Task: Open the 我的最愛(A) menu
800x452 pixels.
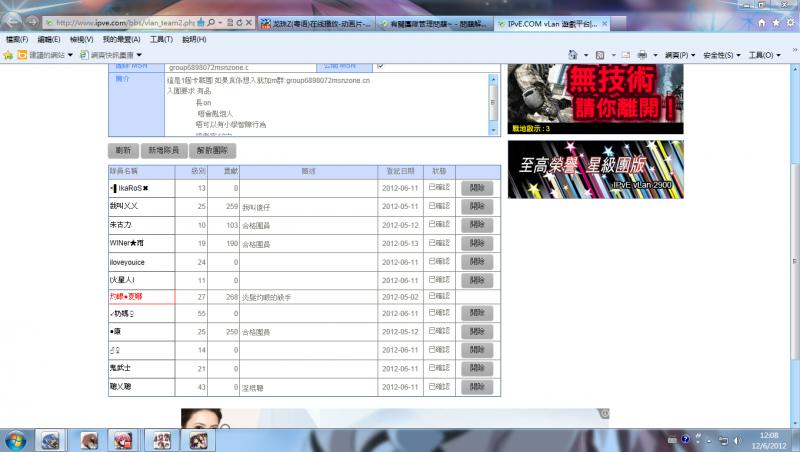Action: pos(121,39)
